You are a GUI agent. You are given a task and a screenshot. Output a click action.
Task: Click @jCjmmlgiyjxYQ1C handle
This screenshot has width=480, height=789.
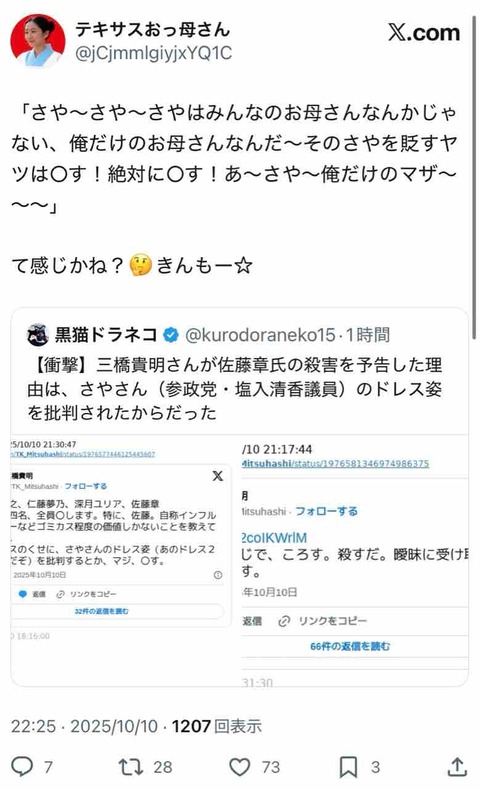(x=153, y=53)
